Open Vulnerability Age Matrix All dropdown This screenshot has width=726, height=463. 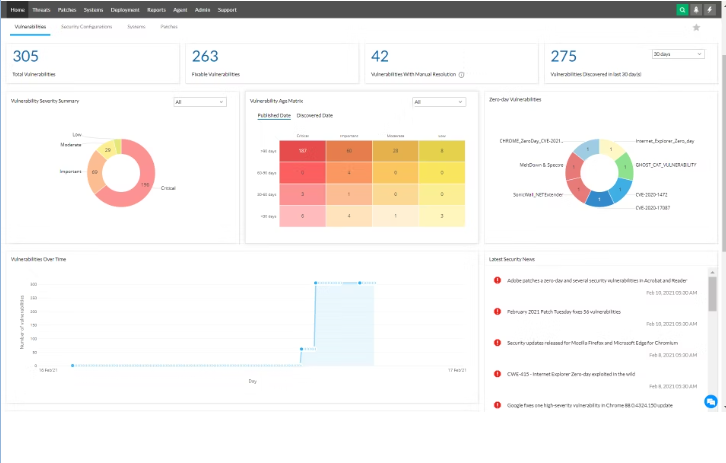(x=438, y=101)
